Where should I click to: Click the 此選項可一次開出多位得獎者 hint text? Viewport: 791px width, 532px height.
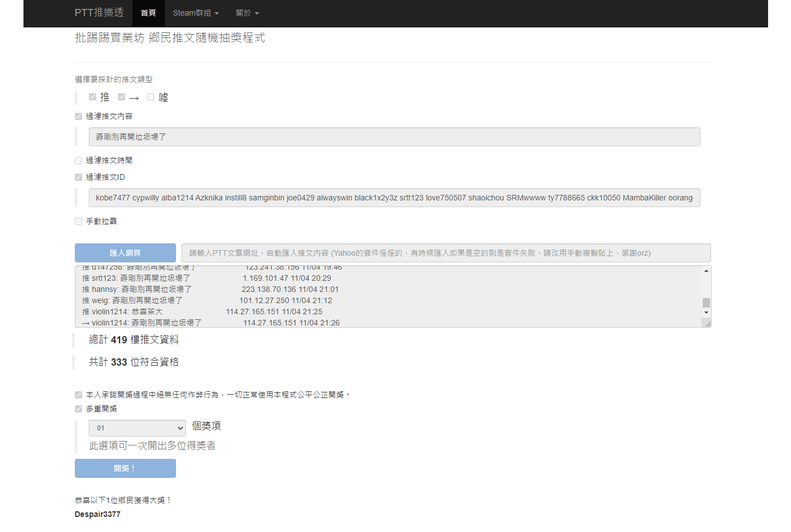(x=153, y=445)
